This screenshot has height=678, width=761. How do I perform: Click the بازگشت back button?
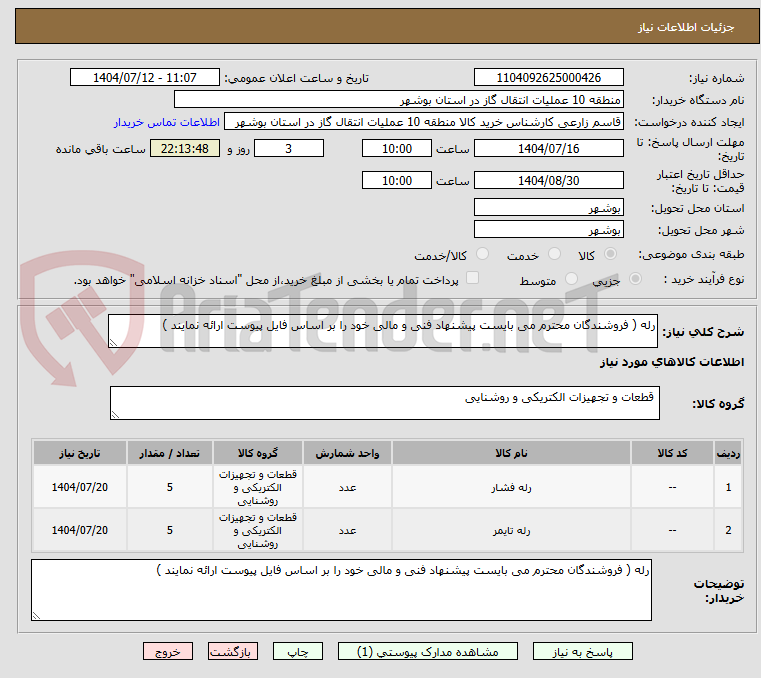tap(233, 651)
